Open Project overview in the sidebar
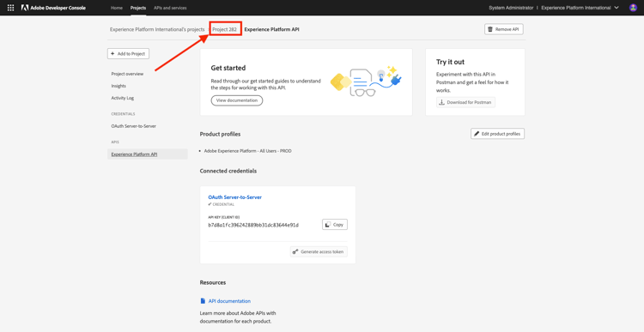Viewport: 644px width, 332px height. tap(127, 74)
